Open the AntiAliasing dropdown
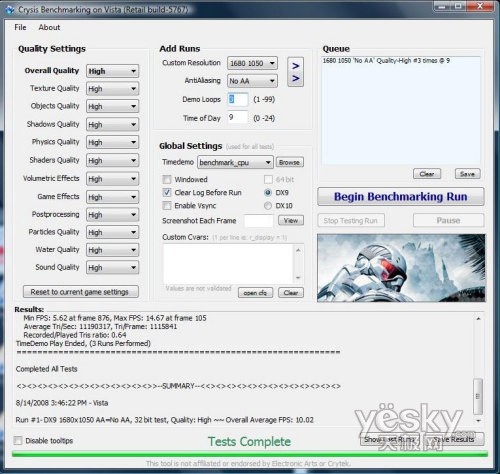500x474 pixels. pyautogui.click(x=252, y=81)
